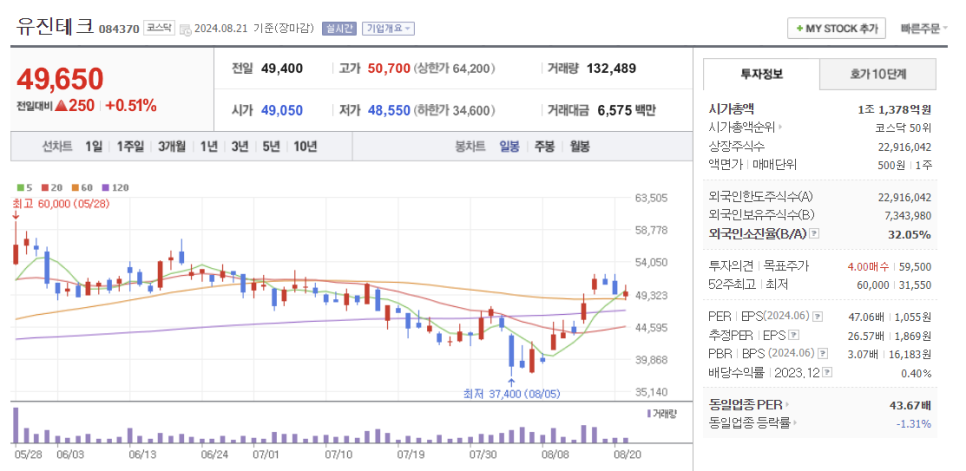Open the 동일업종 PER link
966x471 pixels.
click(x=746, y=405)
